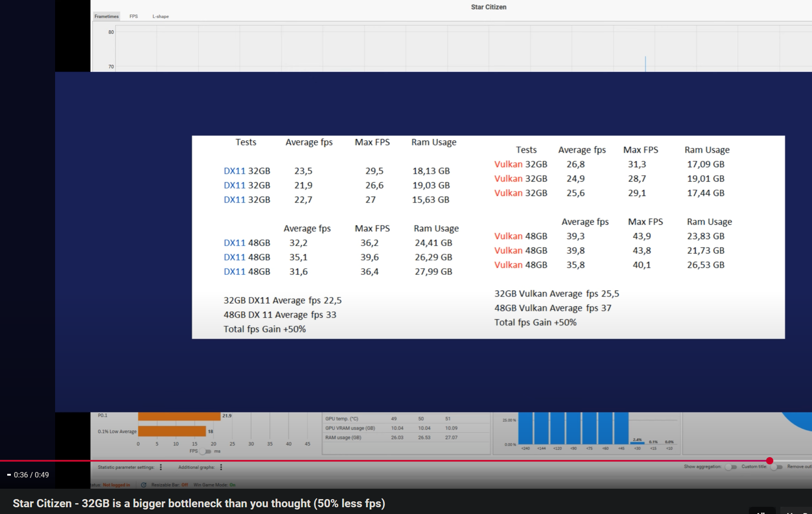Click the line "32GB Vulkan Average fps 25,5"
Screen dimensions: 812x514
[557, 294]
